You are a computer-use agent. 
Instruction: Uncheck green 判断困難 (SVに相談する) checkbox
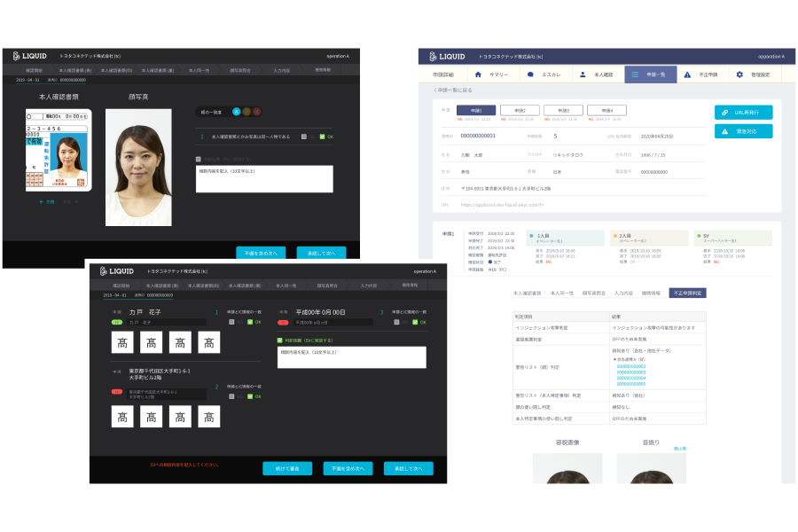(x=280, y=340)
